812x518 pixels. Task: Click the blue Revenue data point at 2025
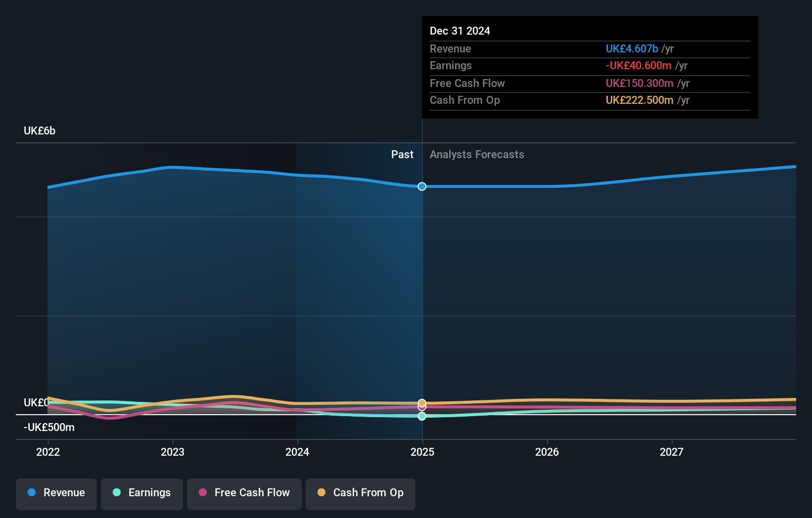click(x=422, y=186)
